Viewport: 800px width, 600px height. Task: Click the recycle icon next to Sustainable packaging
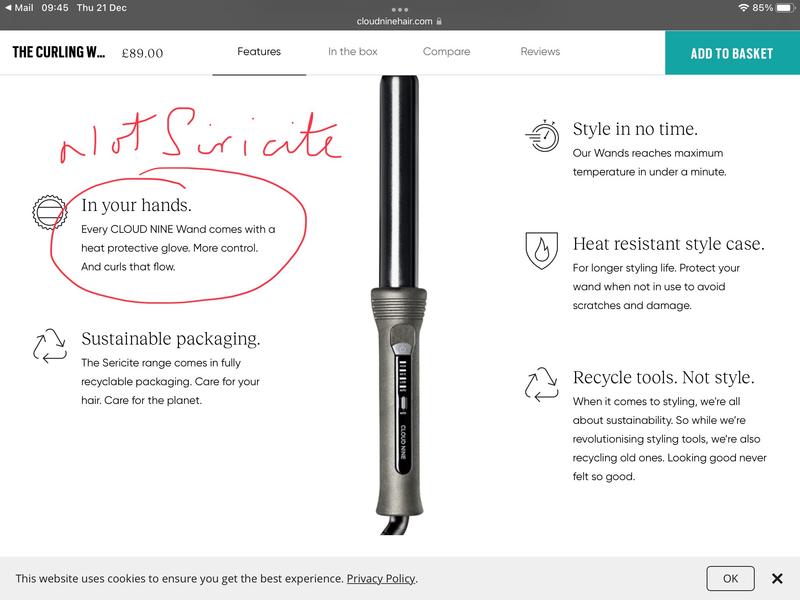pos(50,345)
